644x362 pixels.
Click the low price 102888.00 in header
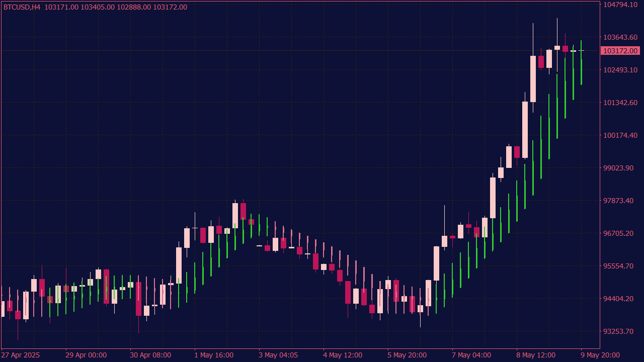(x=134, y=7)
